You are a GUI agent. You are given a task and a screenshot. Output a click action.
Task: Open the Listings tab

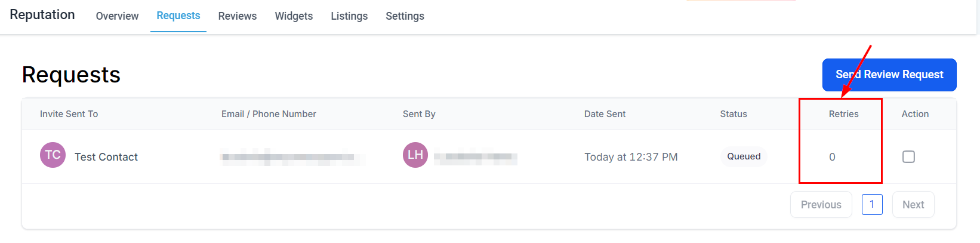[x=349, y=16]
